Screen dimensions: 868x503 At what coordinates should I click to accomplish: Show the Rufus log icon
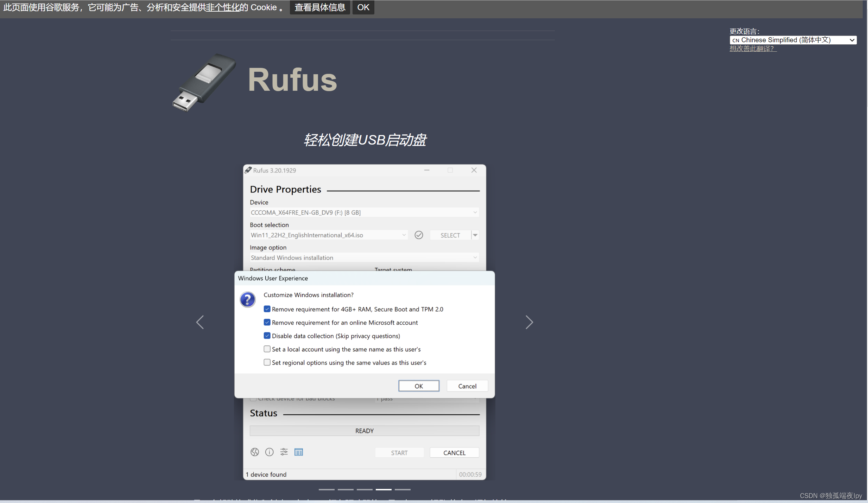click(x=299, y=452)
